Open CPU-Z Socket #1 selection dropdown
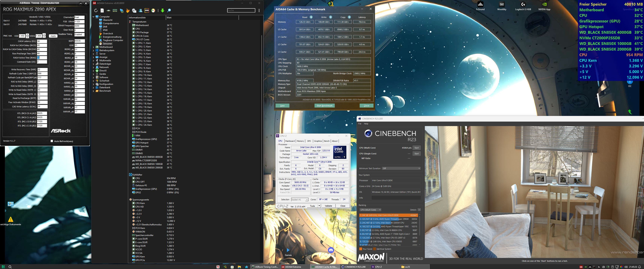 tap(300, 200)
